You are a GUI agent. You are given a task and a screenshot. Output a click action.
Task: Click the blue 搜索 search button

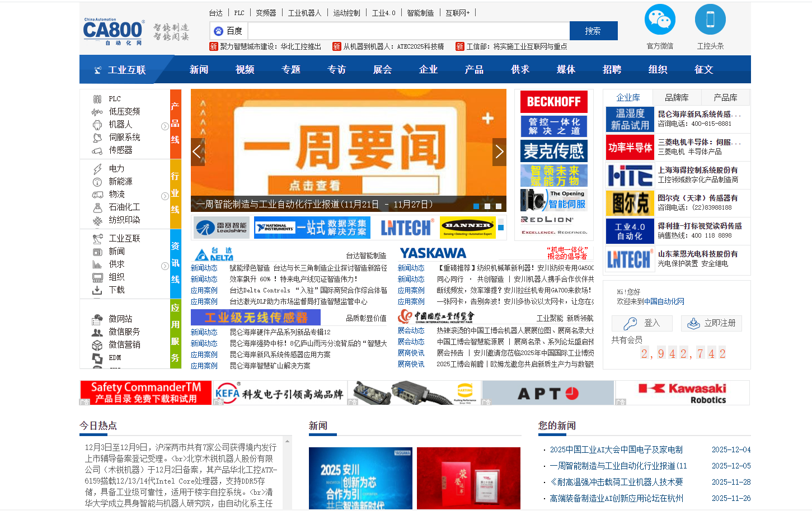593,31
